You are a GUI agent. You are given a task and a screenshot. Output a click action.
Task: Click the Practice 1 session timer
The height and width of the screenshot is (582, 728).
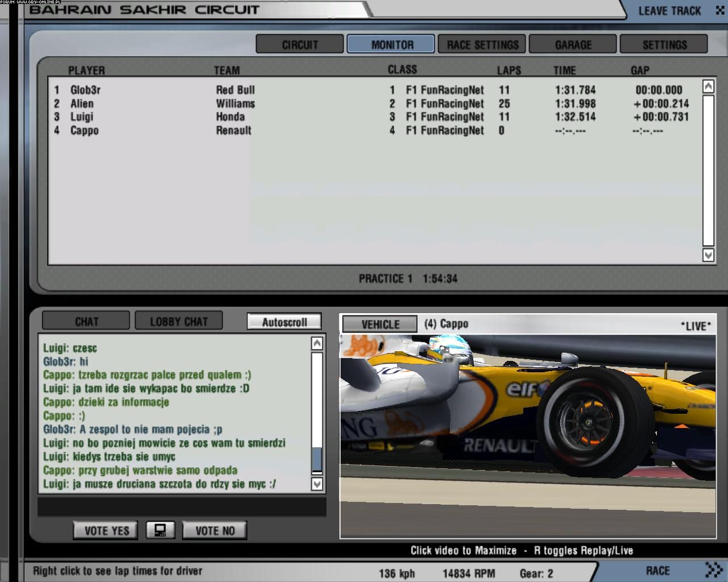point(408,278)
